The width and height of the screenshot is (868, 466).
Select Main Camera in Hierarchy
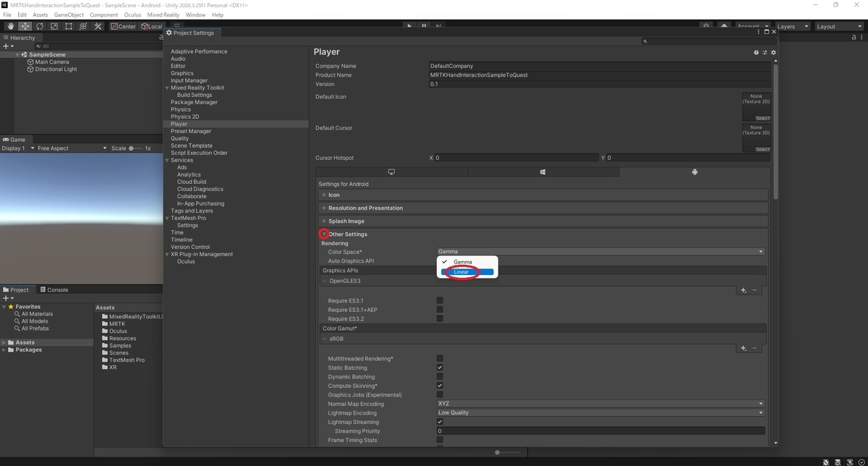pyautogui.click(x=52, y=62)
